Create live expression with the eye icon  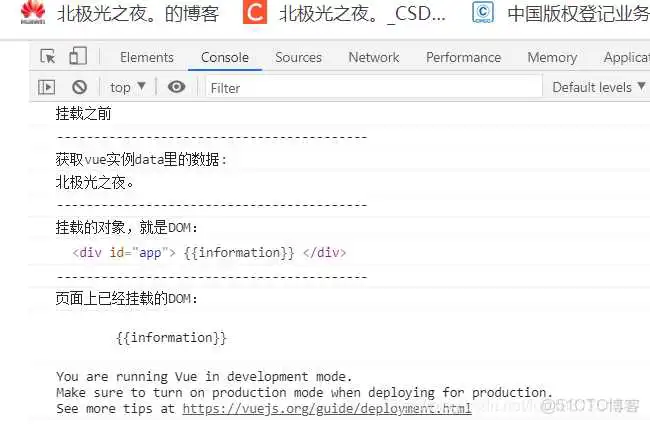point(177,87)
